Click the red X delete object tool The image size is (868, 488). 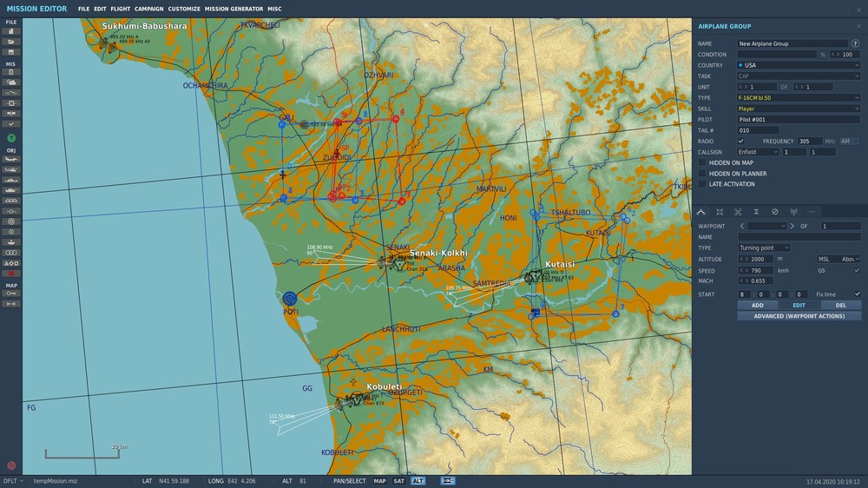click(x=11, y=274)
